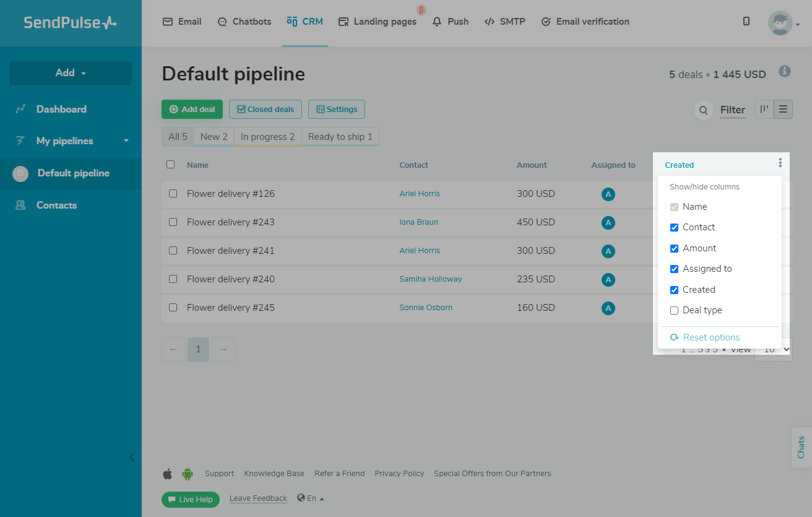Click the Add deal button
This screenshot has height=517, width=812.
(192, 110)
